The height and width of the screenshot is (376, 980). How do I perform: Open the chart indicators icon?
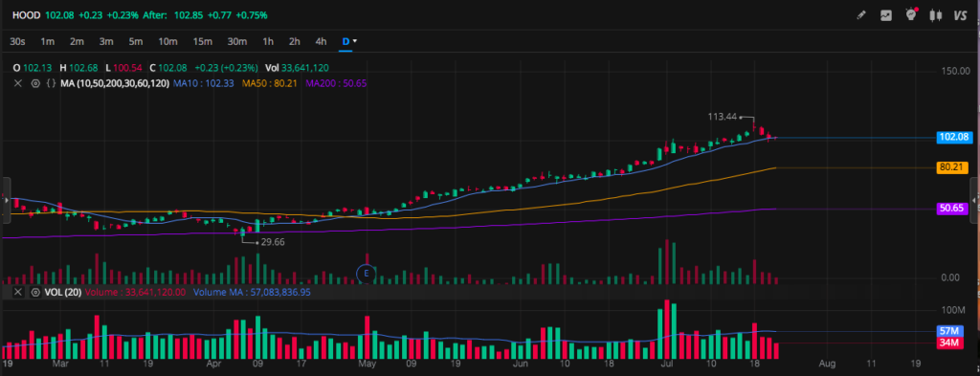click(x=885, y=15)
